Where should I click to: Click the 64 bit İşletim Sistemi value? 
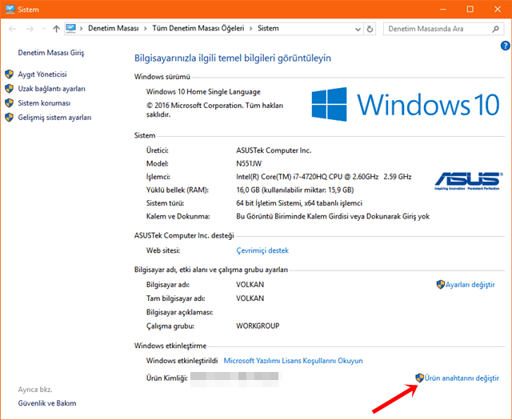pos(299,203)
